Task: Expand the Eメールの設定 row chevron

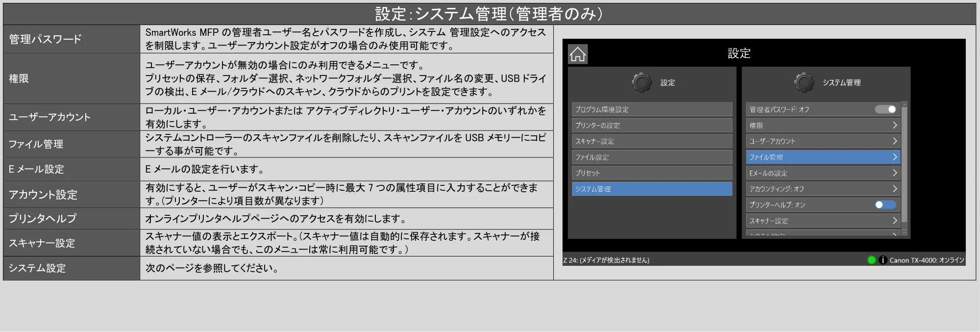Action: pyautogui.click(x=894, y=173)
